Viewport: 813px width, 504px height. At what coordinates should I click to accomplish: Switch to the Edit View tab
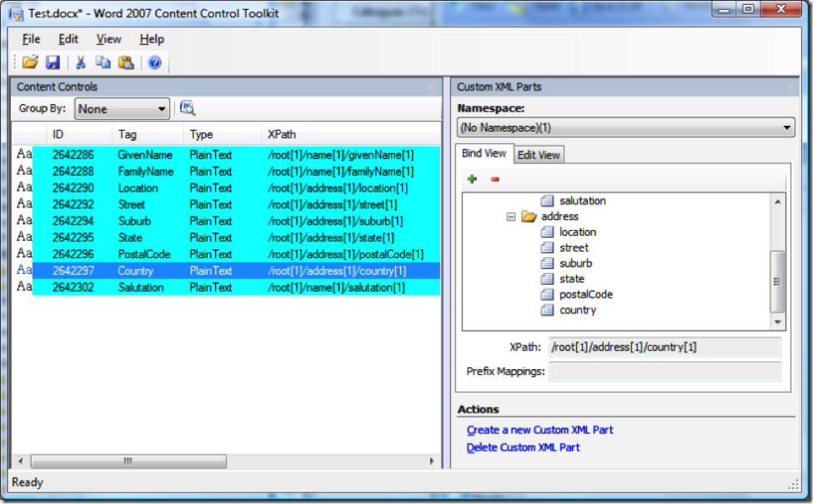tap(539, 155)
